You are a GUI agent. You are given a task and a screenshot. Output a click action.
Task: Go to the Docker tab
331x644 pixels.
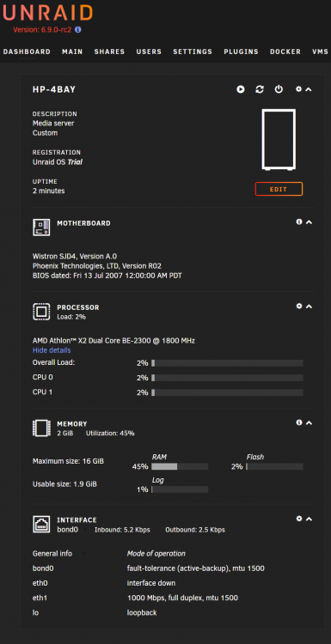point(285,52)
